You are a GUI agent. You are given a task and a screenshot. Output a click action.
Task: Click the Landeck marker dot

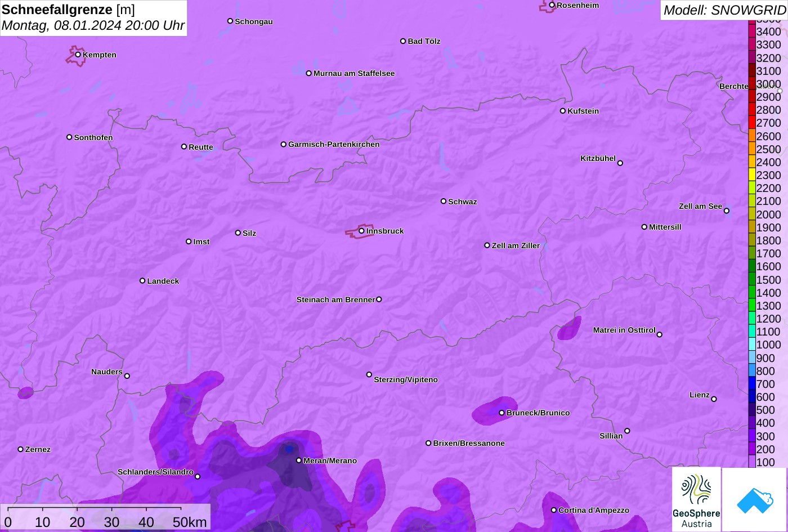point(142,281)
